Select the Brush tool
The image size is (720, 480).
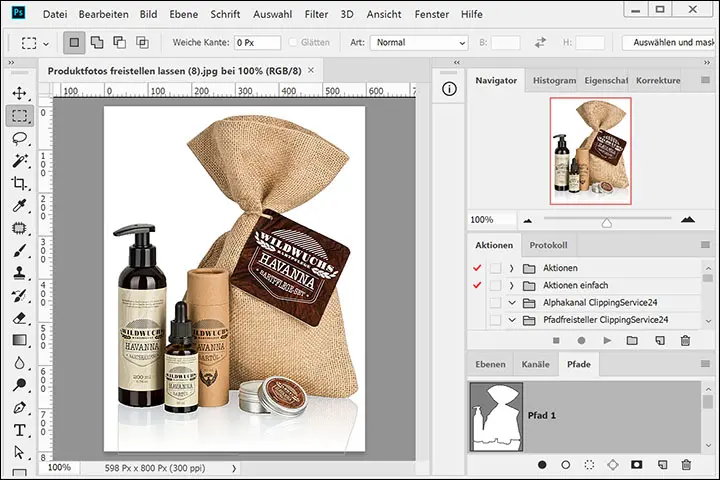[19, 251]
